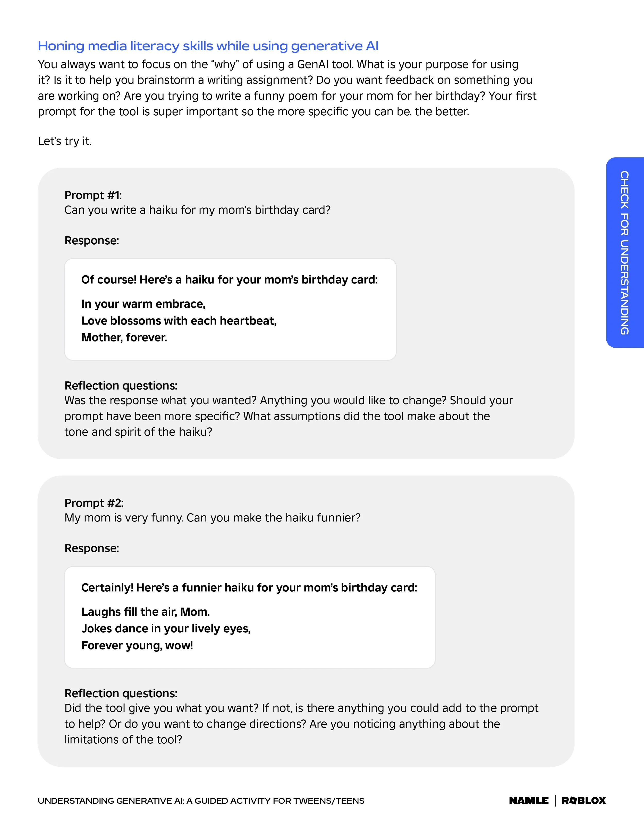Click the line 'Mother, forever.'
This screenshot has width=644, height=833.
(124, 338)
